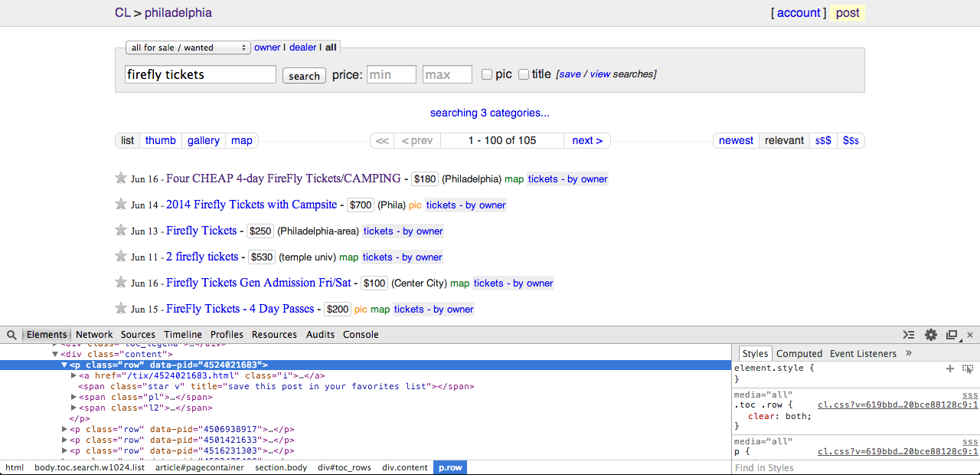980x475 pixels.
Task: Favorite the $250 "Firefly Tickets" listing star
Action: click(x=120, y=231)
